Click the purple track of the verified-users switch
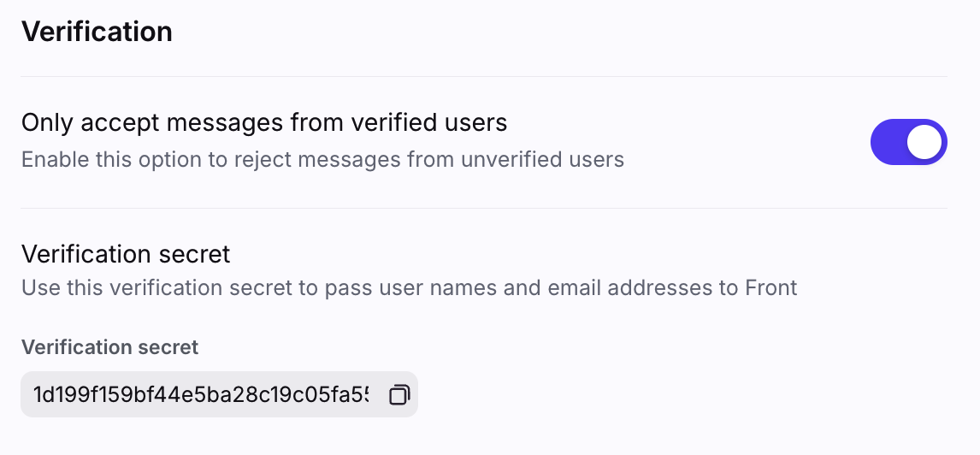980x455 pixels. pyautogui.click(x=888, y=142)
